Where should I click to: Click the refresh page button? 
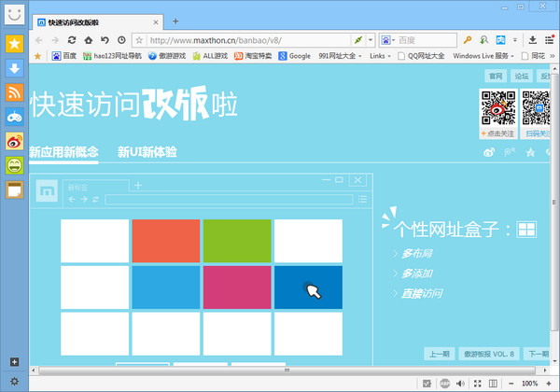(x=72, y=40)
